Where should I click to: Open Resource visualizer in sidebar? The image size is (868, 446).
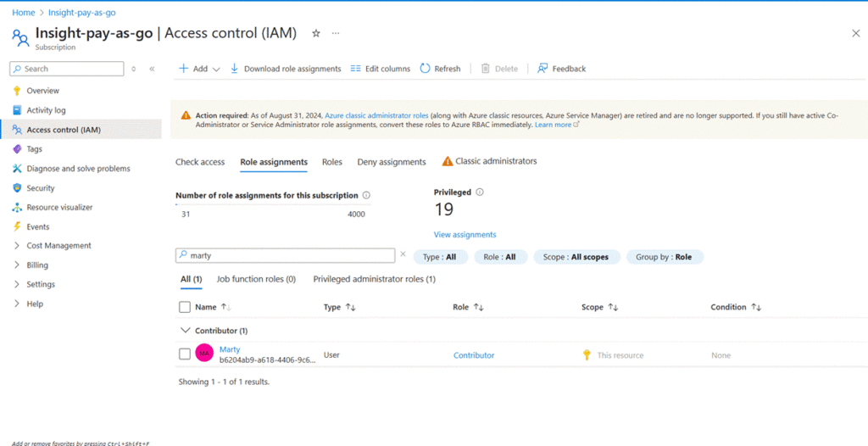[59, 208]
